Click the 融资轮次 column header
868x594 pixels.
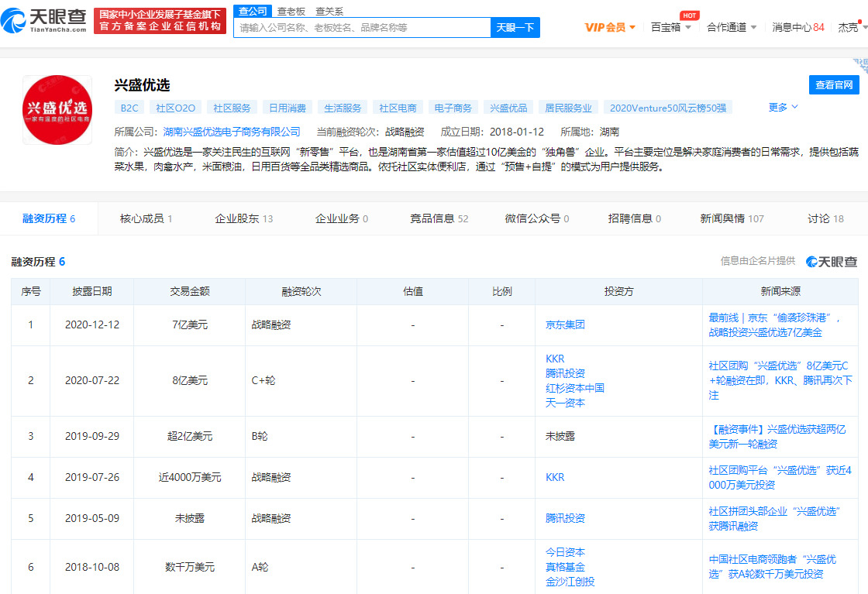(x=301, y=291)
